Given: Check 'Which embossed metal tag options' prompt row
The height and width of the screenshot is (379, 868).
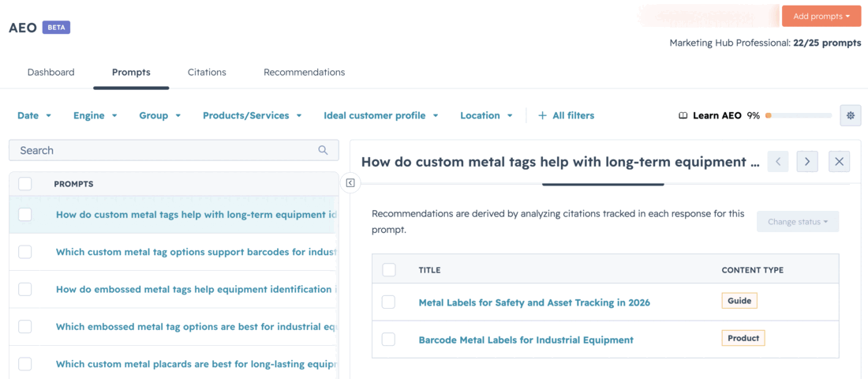Looking at the screenshot, I should pyautogui.click(x=25, y=327).
